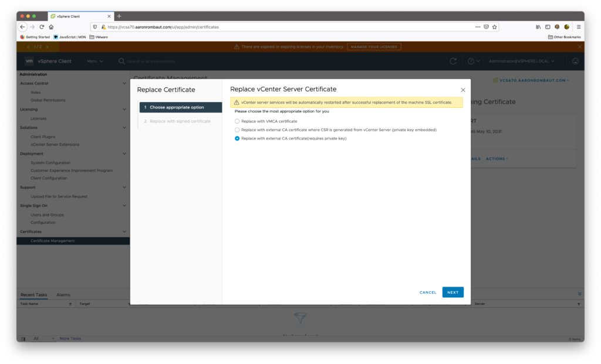Screen dimensions: 601x364
Task: Open Certificate Management in the sidebar
Action: tap(53, 241)
